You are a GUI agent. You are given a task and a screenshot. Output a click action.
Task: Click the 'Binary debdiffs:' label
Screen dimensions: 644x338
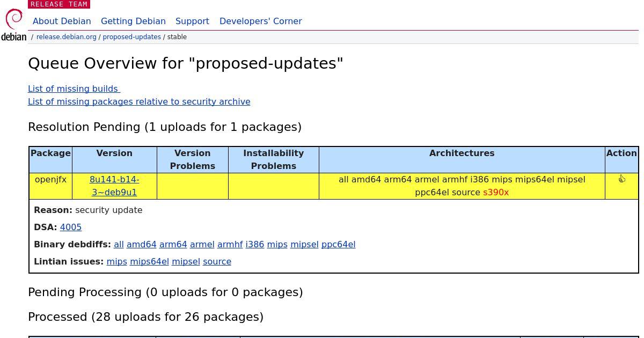coord(72,244)
